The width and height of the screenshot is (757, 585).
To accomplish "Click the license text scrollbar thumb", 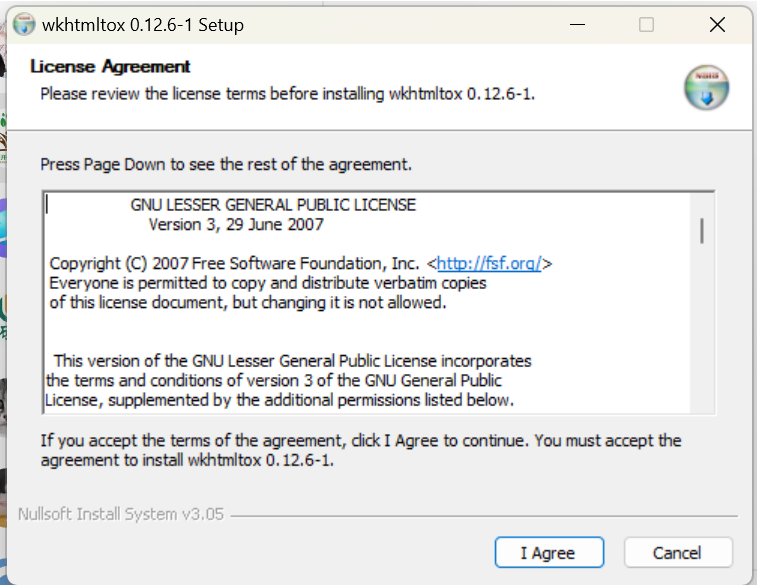I will click(x=702, y=231).
